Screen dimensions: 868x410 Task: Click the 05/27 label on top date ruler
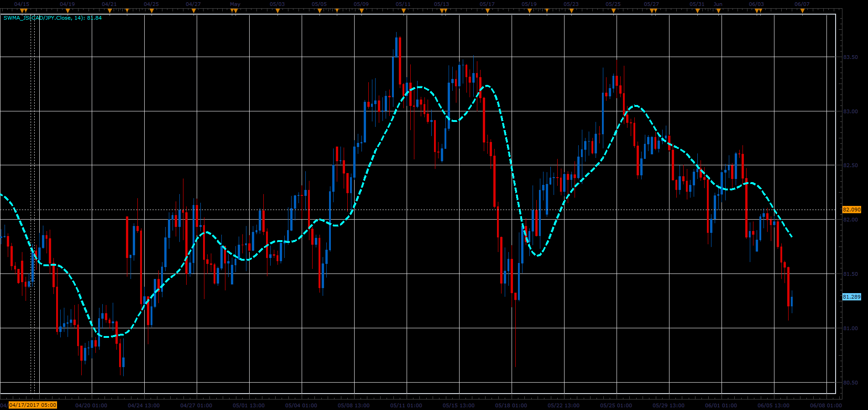click(651, 4)
